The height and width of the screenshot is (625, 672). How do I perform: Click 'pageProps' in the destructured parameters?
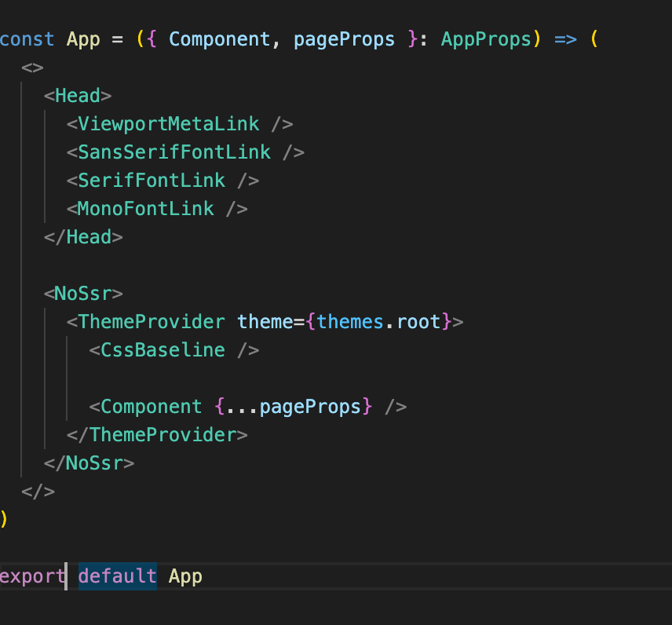pyautogui.click(x=344, y=39)
